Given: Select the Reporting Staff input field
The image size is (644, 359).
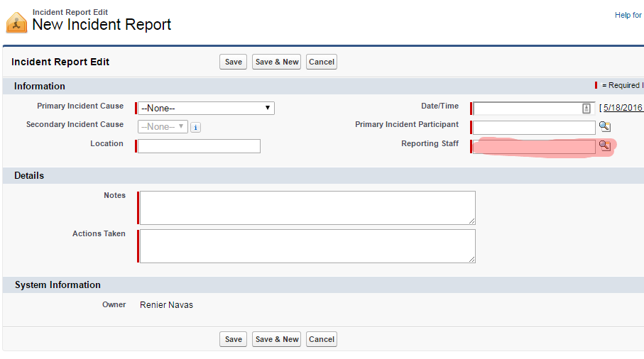Looking at the screenshot, I should pos(534,147).
